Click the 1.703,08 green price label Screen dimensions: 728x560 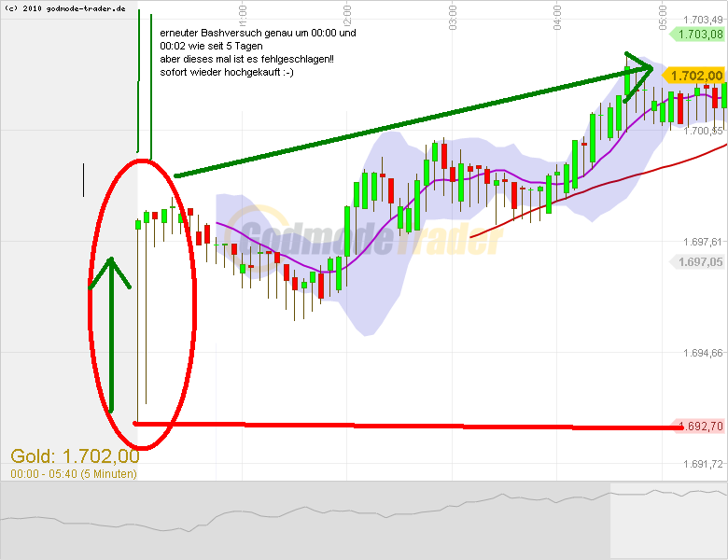click(696, 35)
